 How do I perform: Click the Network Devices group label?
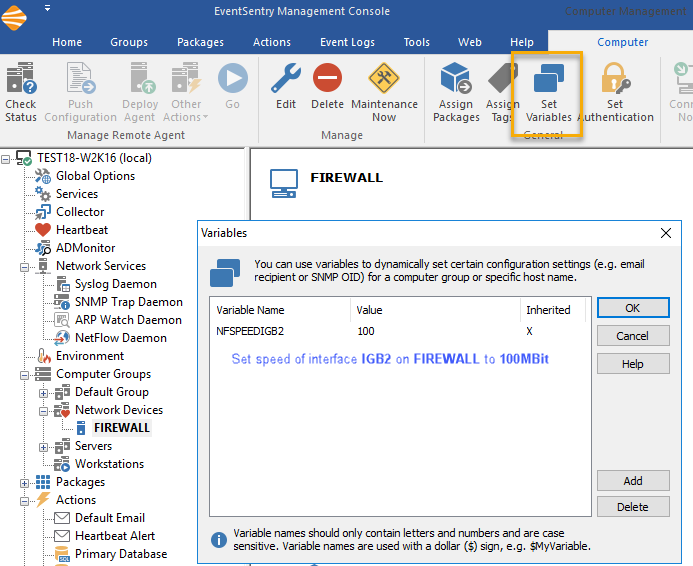(119, 410)
